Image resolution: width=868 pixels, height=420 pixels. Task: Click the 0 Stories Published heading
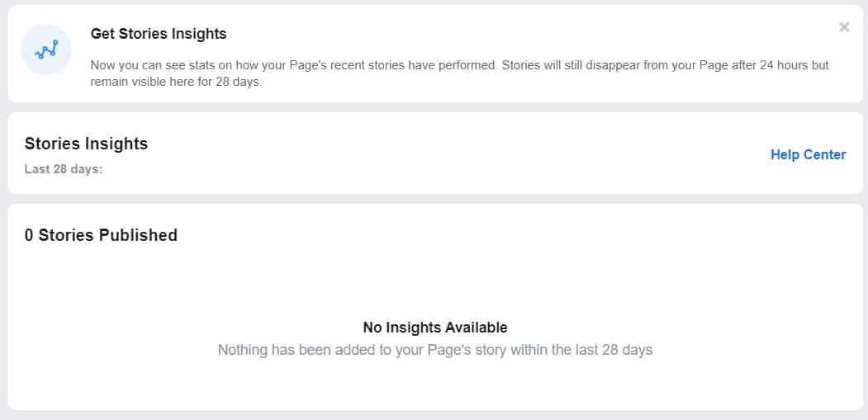(x=101, y=235)
